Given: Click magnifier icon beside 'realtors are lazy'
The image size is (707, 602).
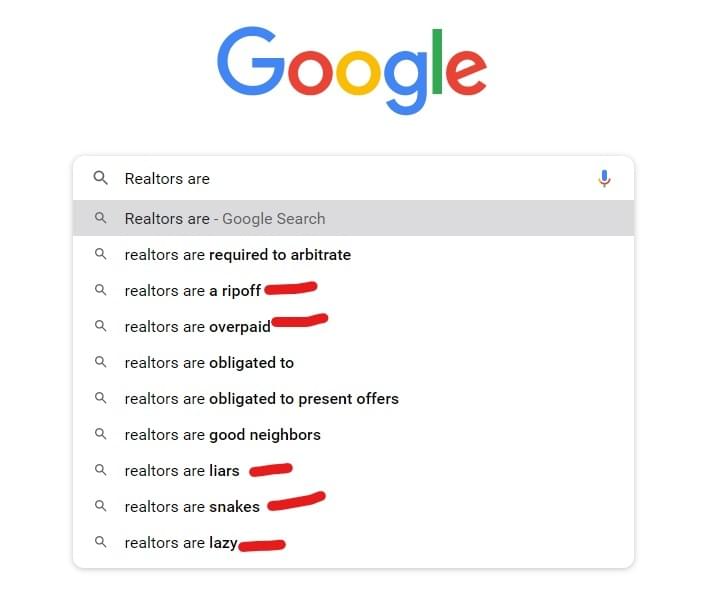Looking at the screenshot, I should (x=101, y=542).
